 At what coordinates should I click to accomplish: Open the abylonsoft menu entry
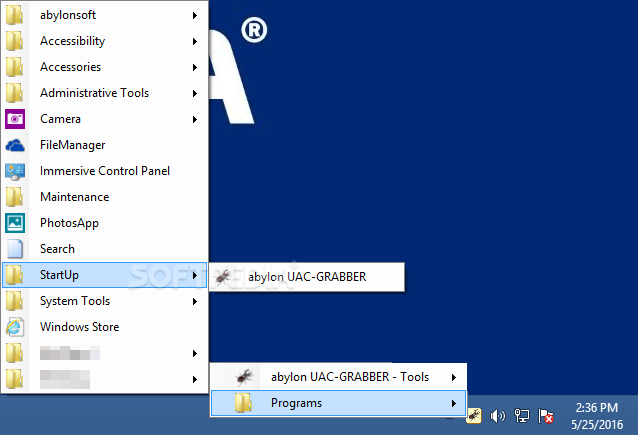105,15
